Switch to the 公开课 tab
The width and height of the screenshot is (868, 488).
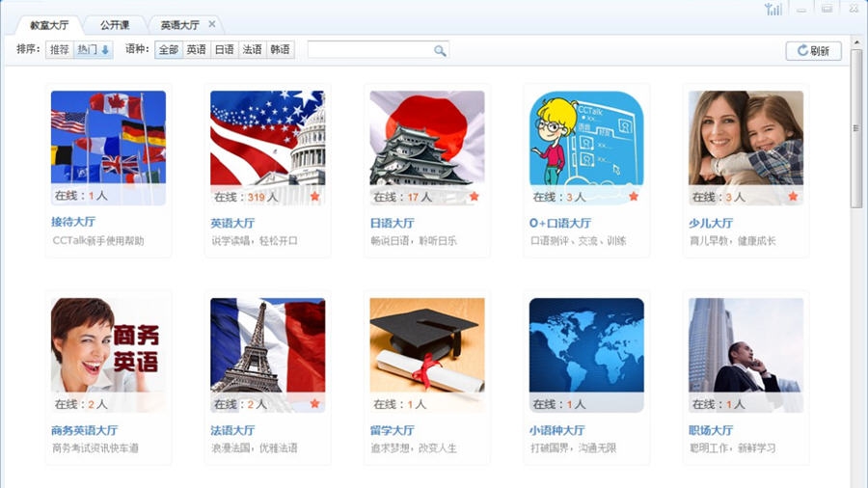point(115,25)
